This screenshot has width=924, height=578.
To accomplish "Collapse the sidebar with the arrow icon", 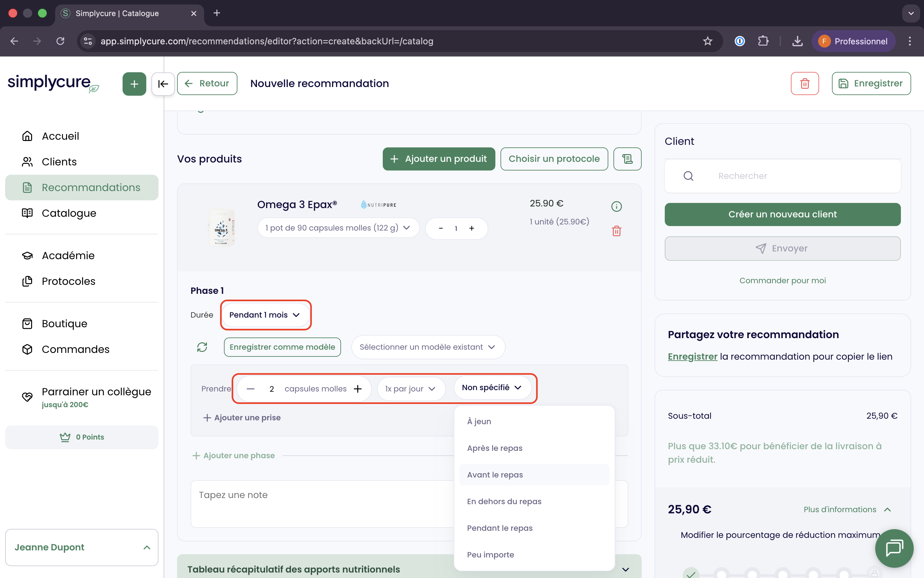I will [163, 84].
